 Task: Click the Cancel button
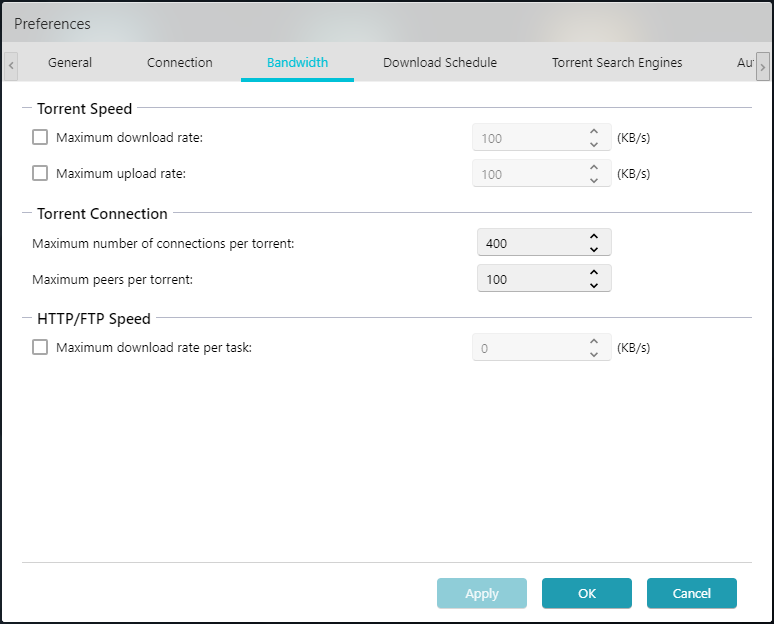(692, 593)
